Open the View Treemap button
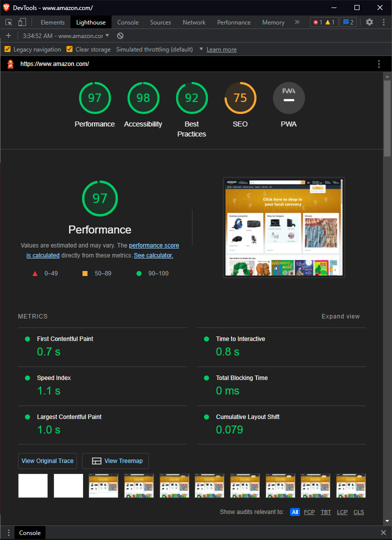 (115, 461)
